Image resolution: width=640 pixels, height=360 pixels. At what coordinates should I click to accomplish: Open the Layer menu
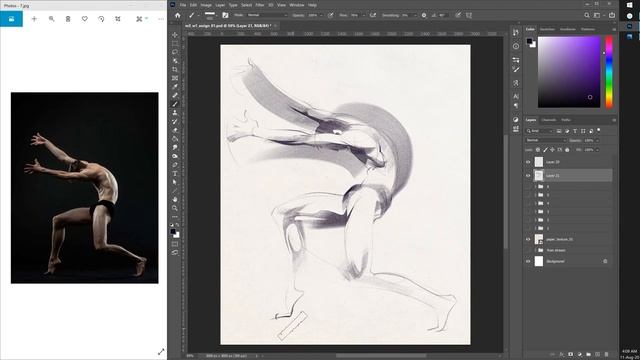[220, 5]
